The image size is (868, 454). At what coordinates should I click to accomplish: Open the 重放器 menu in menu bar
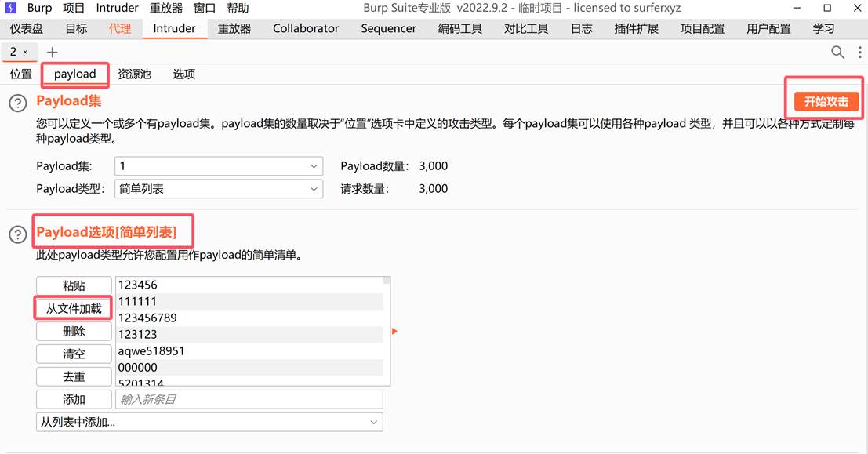pyautogui.click(x=165, y=8)
